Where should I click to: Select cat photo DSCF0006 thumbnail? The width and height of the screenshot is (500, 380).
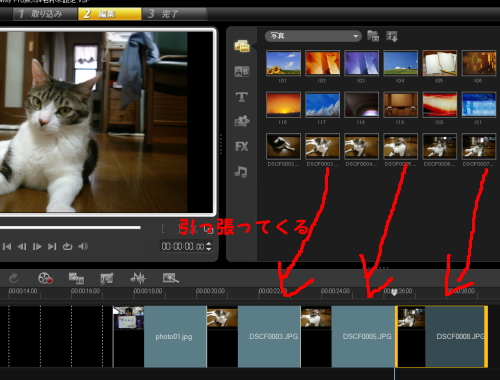point(440,146)
